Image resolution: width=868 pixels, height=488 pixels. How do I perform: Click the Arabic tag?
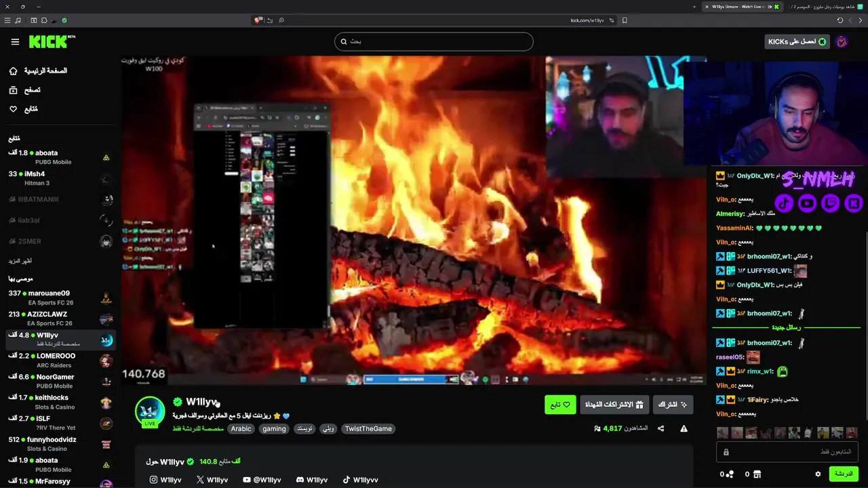(241, 428)
